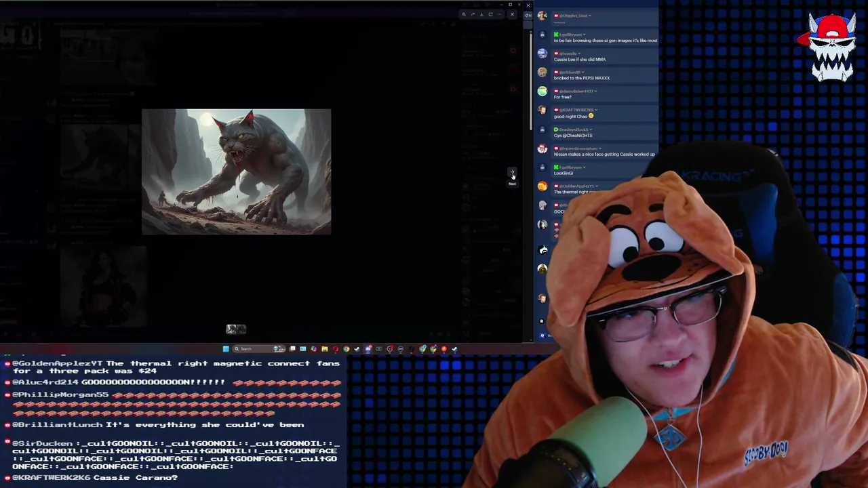Click the avatar beside 'Nissan makes a nice face' message
This screenshot has width=868, height=488.
click(542, 148)
